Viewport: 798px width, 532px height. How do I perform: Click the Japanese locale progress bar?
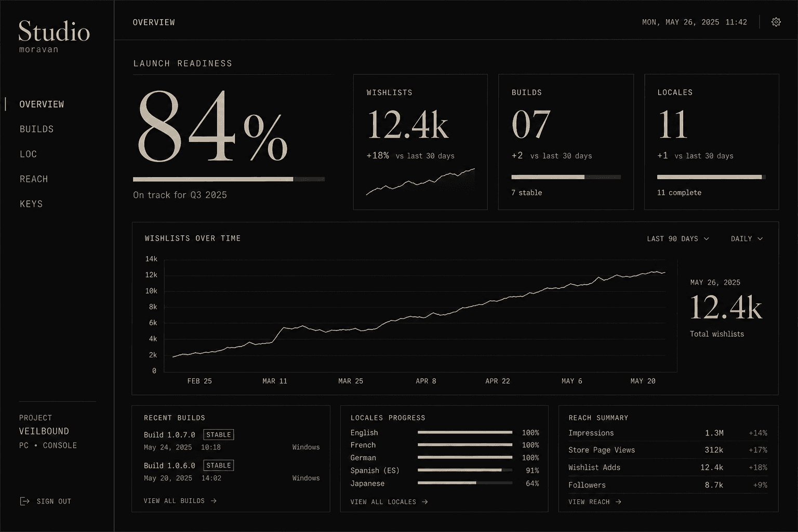(x=465, y=483)
